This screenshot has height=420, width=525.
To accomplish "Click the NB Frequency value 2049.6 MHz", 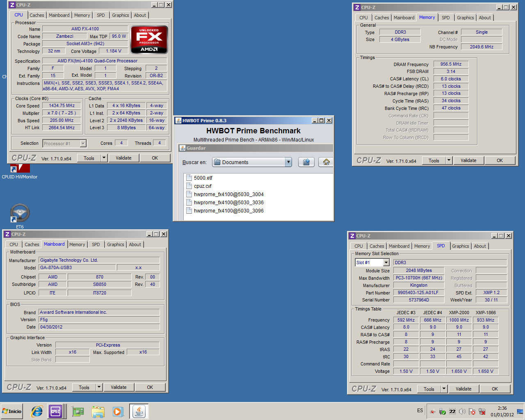I will tap(482, 47).
